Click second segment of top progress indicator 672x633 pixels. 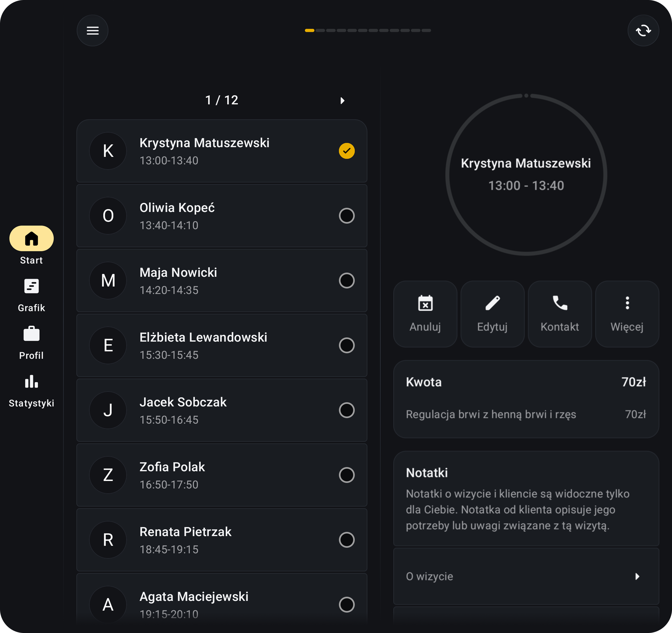click(320, 30)
